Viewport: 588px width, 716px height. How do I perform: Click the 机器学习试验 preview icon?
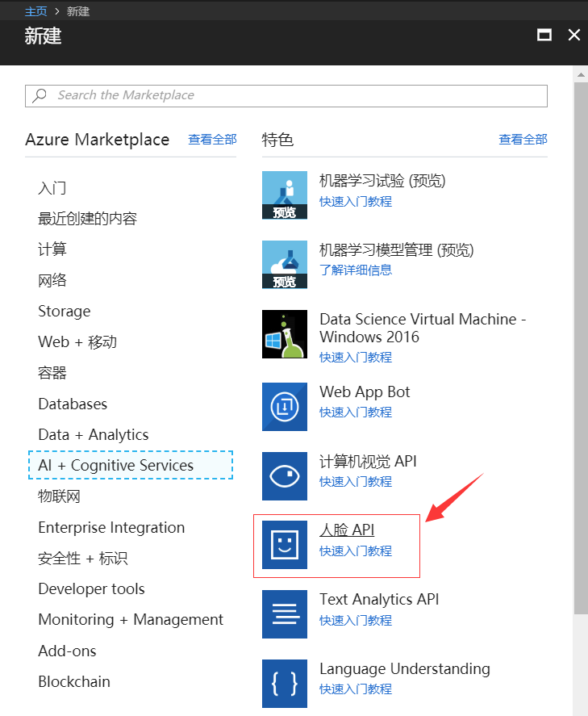284,195
